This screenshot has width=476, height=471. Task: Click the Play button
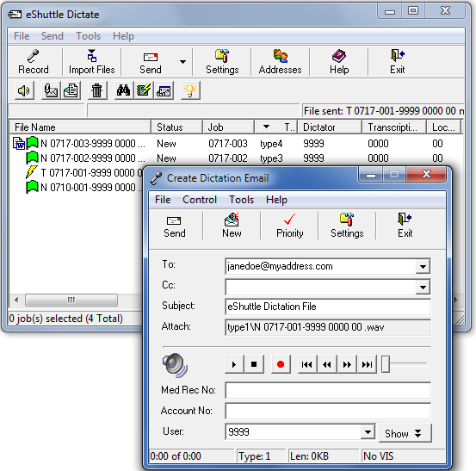(x=234, y=364)
